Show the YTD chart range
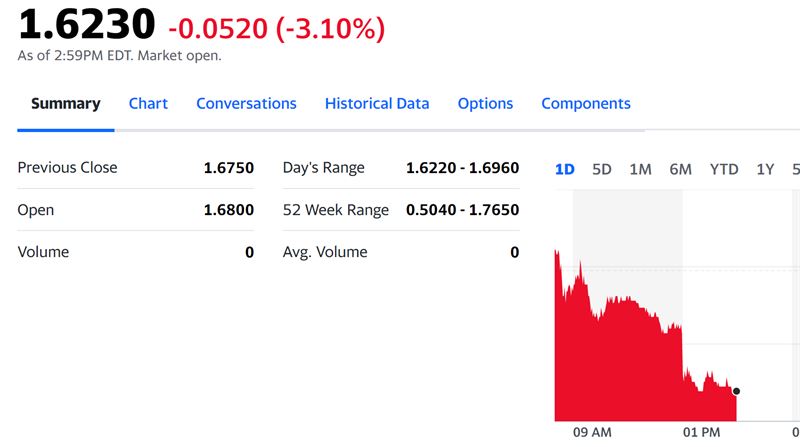The width and height of the screenshot is (800, 447). (724, 170)
